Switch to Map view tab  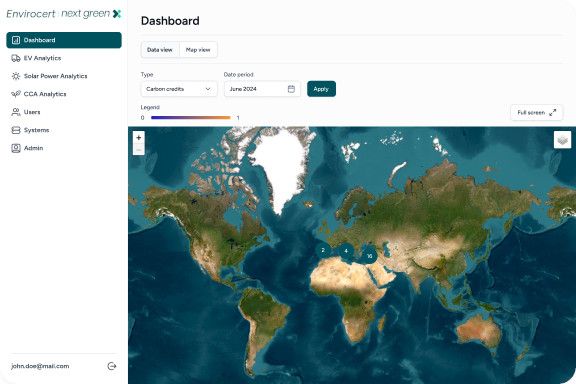click(198, 50)
